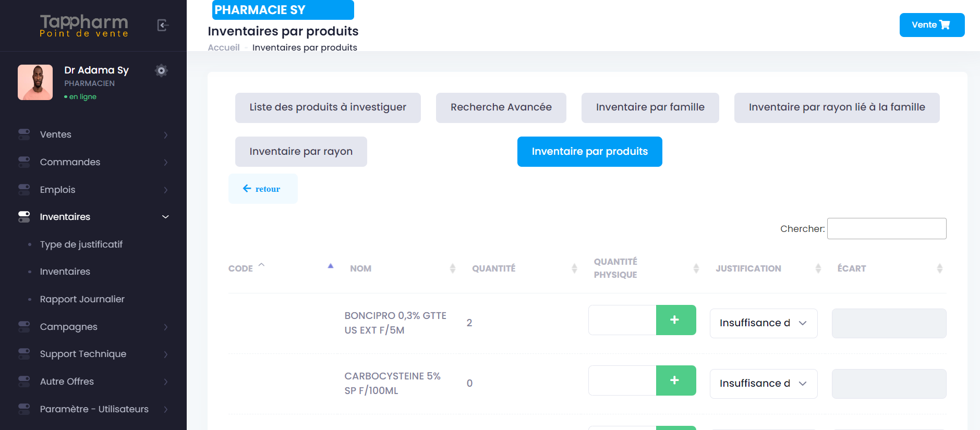Image resolution: width=980 pixels, height=430 pixels.
Task: Open the Rapport Journalier submenu item
Action: [82, 299]
